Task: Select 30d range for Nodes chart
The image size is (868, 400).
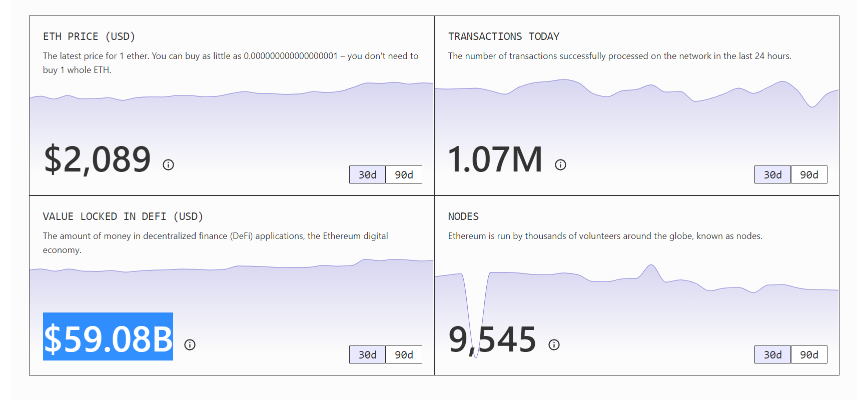Action: [x=773, y=354]
